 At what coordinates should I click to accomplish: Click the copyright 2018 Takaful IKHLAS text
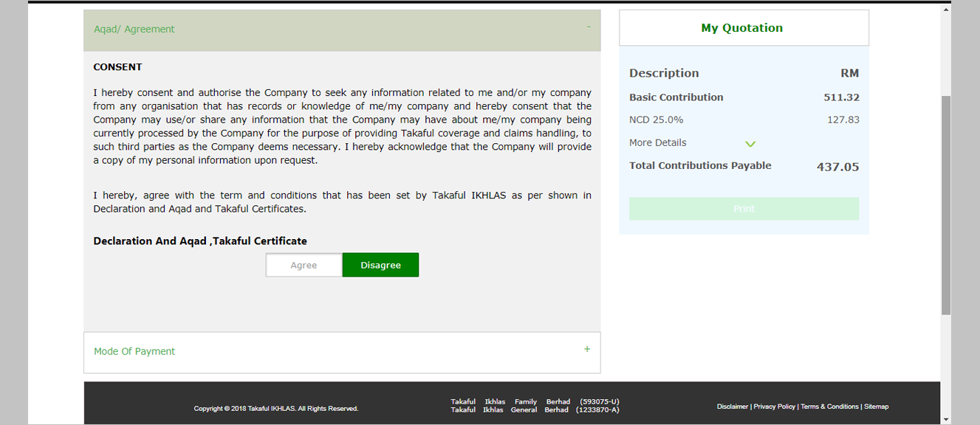pyautogui.click(x=276, y=408)
